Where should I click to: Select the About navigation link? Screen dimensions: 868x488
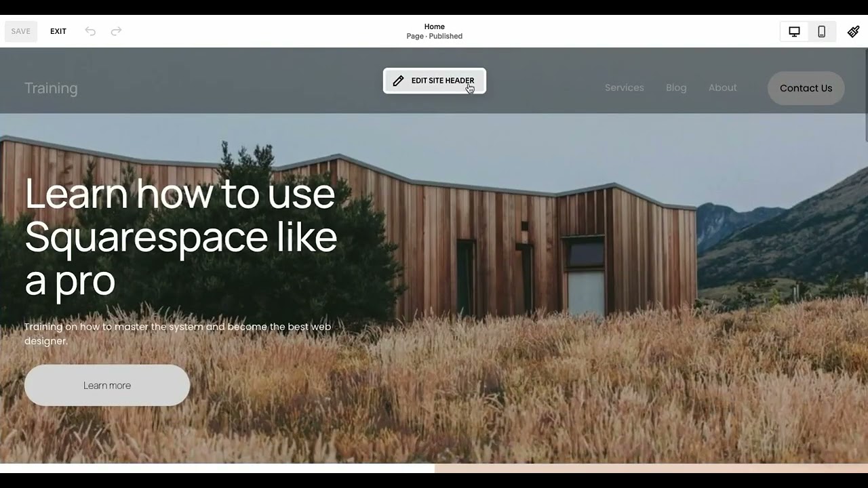pos(722,87)
